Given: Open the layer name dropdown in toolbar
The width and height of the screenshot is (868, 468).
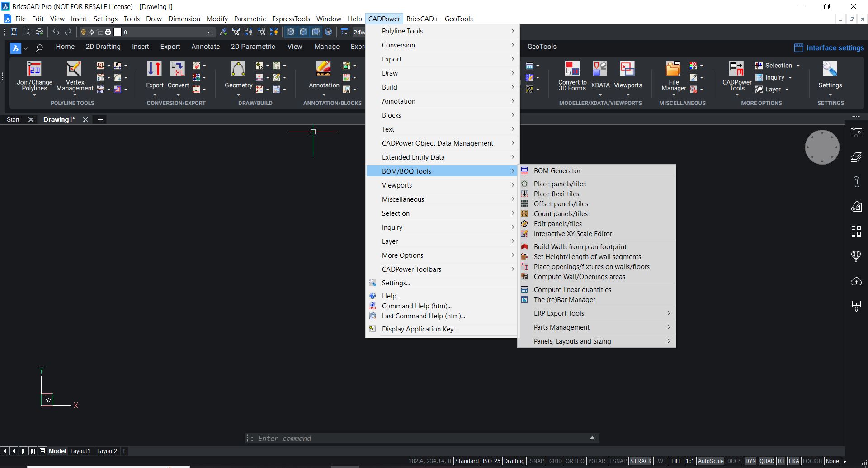Looking at the screenshot, I should click(x=210, y=33).
